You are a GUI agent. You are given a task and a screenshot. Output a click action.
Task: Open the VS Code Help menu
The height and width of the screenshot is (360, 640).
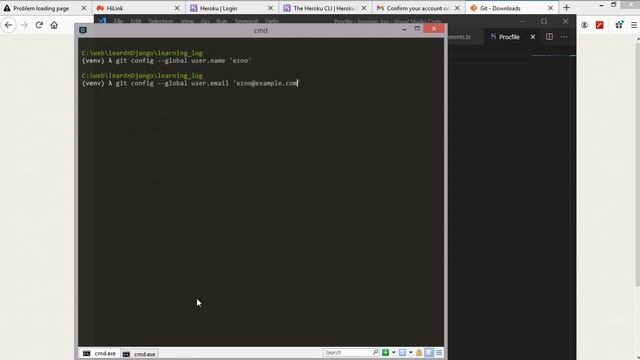(x=272, y=21)
